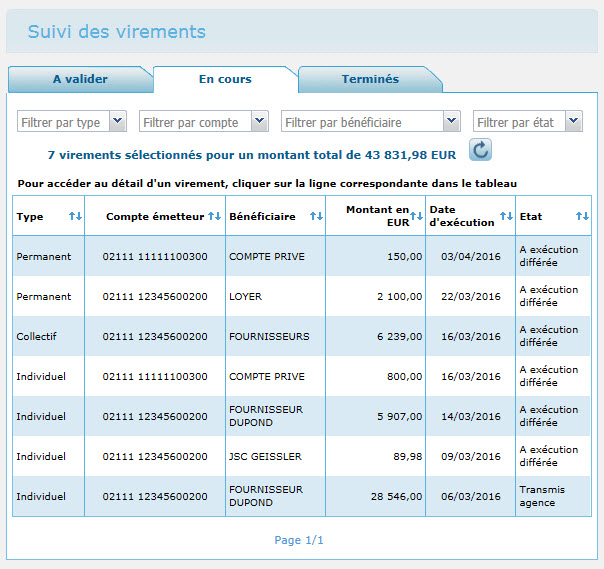
Task: Sort by Bénéficiaire column arrows
Action: click(317, 216)
